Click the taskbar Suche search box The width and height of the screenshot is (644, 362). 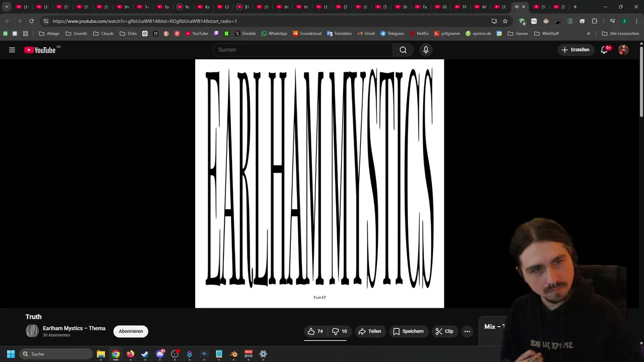[x=56, y=354]
